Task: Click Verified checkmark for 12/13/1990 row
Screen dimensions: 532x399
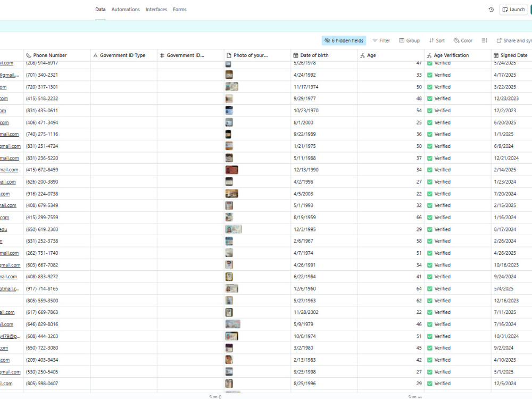Action: (430, 170)
